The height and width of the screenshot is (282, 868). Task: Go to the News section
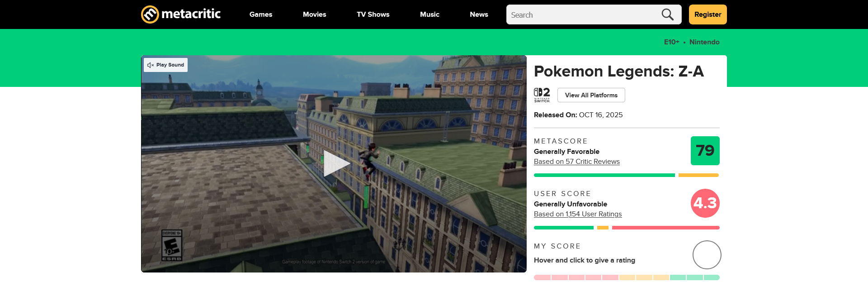tap(479, 14)
